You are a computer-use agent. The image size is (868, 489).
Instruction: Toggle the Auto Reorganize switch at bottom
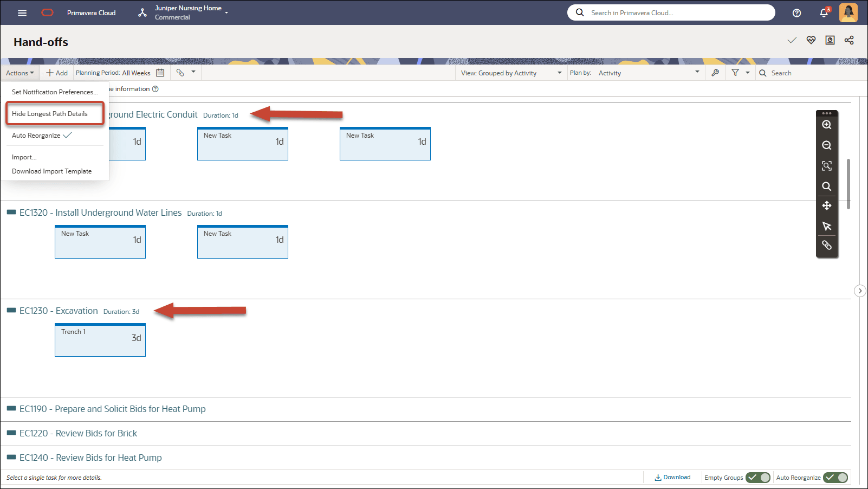pos(835,478)
